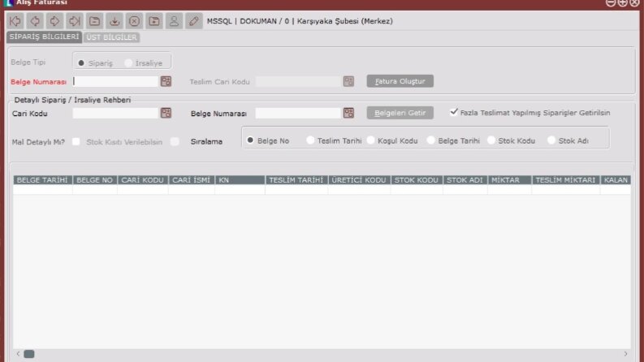The height and width of the screenshot is (362, 644).
Task: Click the CARİ KODU column header
Action: point(142,180)
